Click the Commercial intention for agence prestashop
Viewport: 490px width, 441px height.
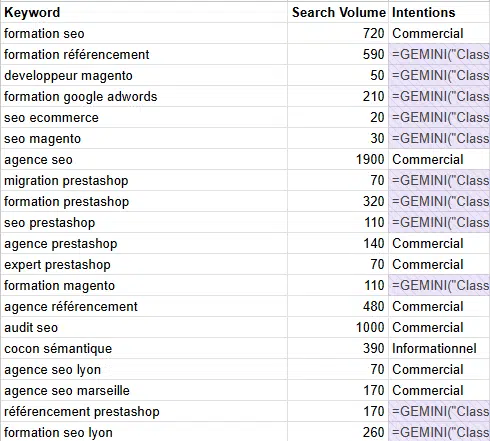[x=439, y=243]
